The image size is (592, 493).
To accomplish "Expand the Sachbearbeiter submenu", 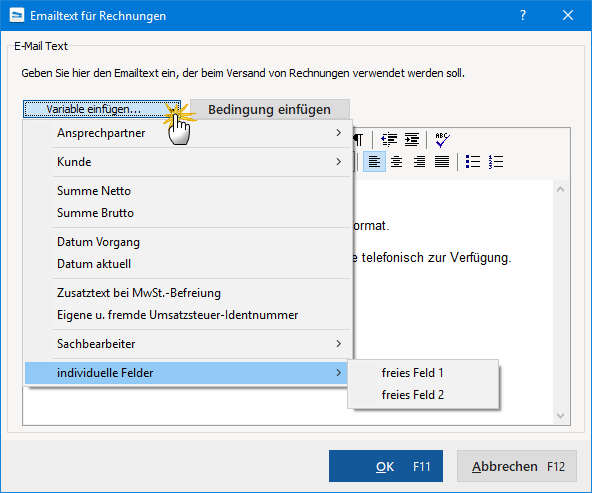I will [188, 344].
